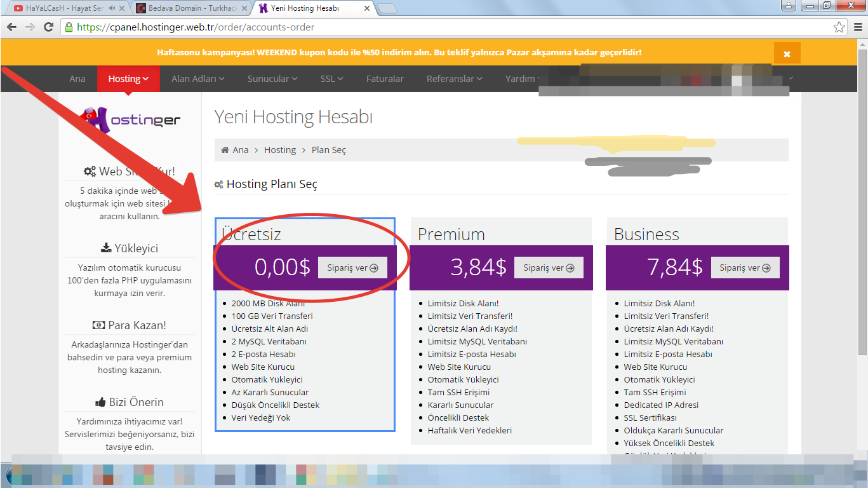Open the Para Kazan! sidebar link
The height and width of the screenshot is (488, 868).
[x=137, y=325]
